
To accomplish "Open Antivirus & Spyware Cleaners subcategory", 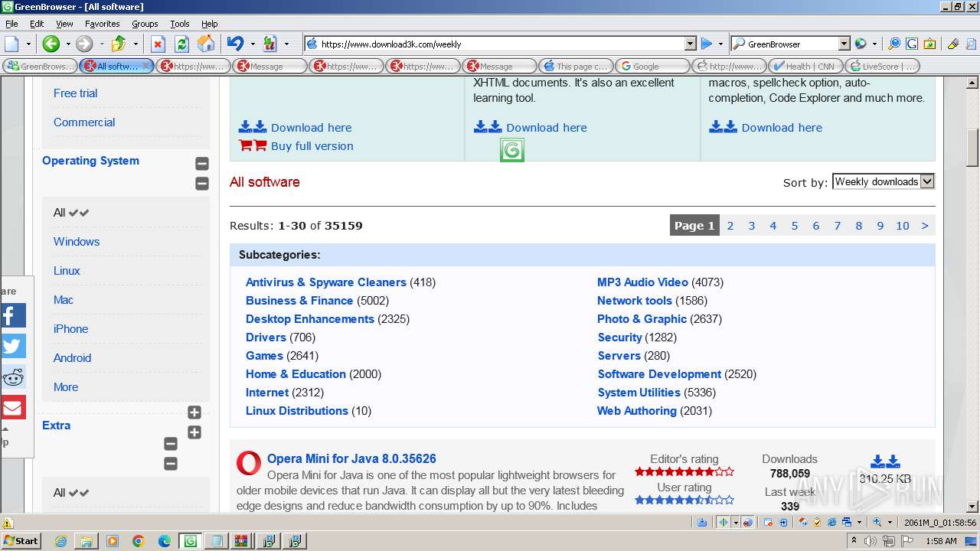I will tap(326, 282).
